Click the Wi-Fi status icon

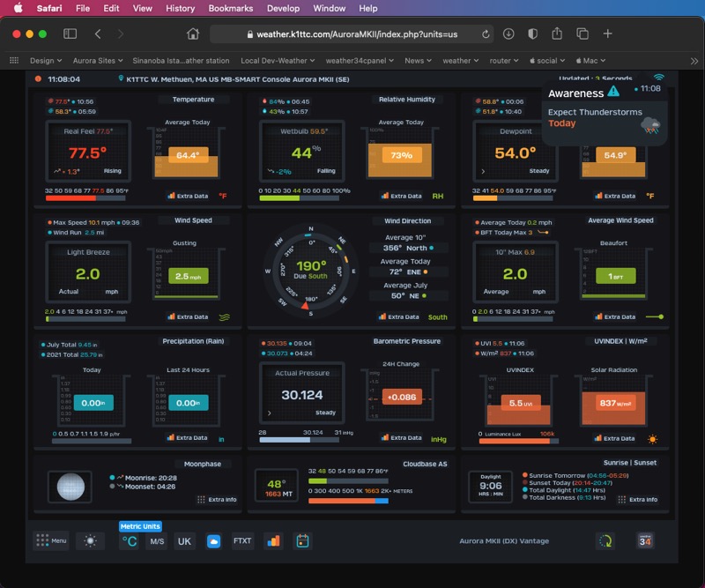click(658, 77)
